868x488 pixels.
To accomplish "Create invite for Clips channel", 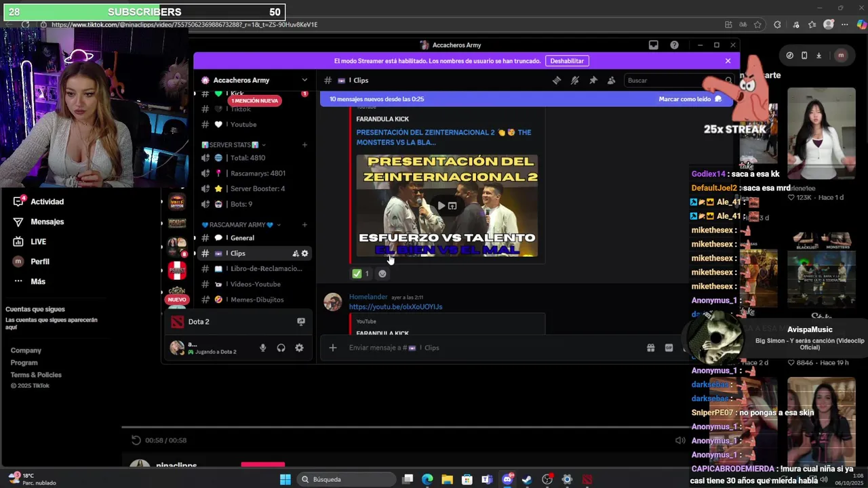I will (296, 253).
